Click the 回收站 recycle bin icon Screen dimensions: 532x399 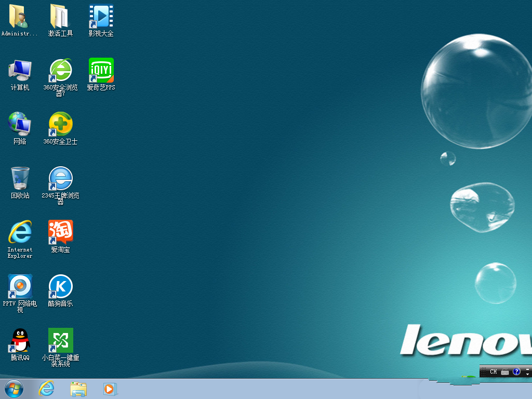point(20,179)
